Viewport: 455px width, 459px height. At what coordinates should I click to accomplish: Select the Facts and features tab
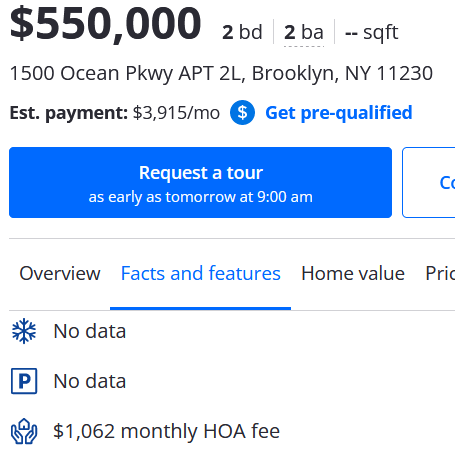(x=201, y=273)
